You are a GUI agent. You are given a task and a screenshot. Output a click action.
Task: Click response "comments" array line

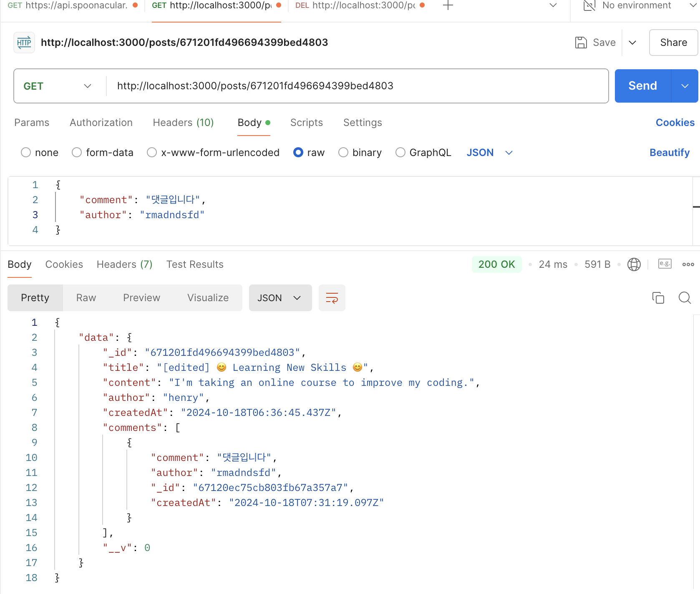[141, 428]
